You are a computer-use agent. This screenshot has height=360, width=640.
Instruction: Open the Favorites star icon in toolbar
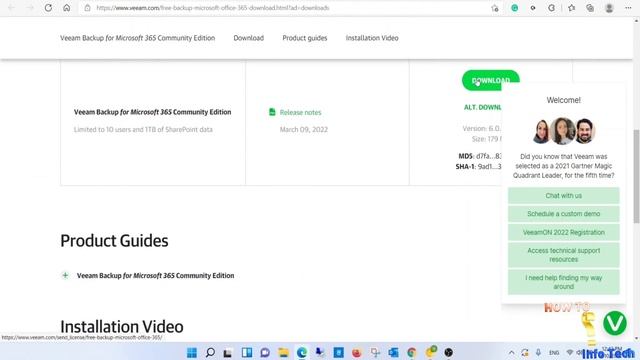click(x=571, y=8)
